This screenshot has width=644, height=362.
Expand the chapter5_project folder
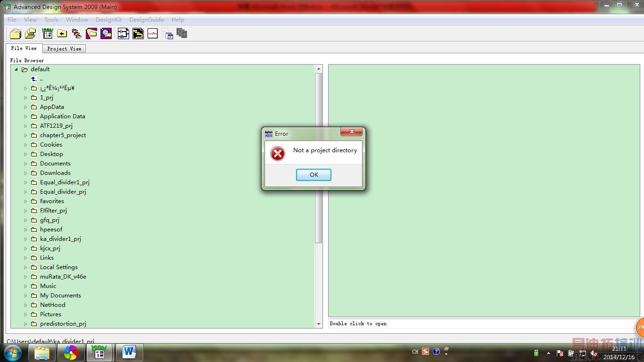pyautogui.click(x=26, y=135)
